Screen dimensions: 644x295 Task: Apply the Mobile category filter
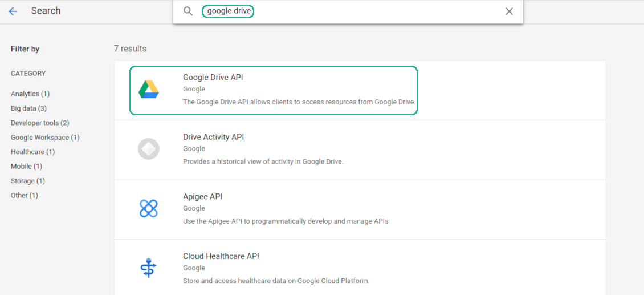click(26, 167)
